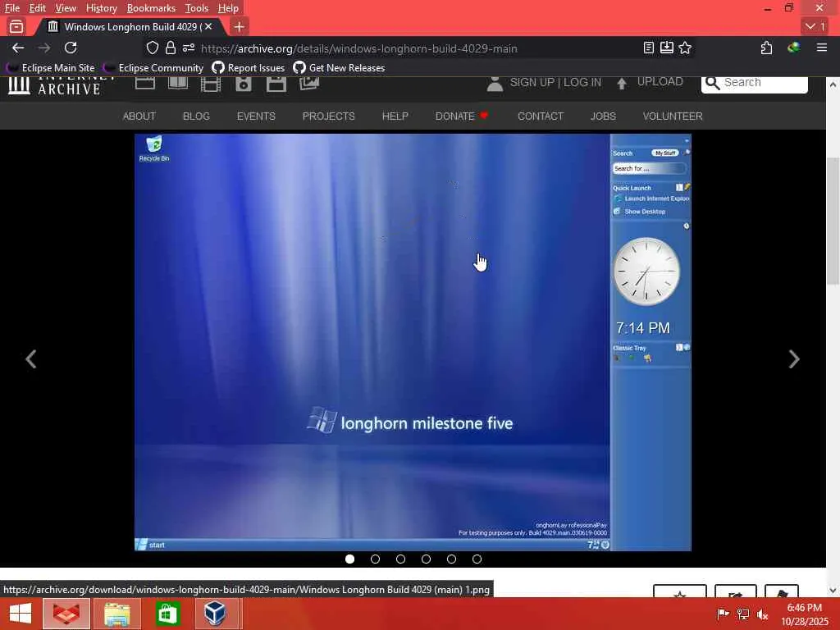Go back to the previous page

point(18,48)
